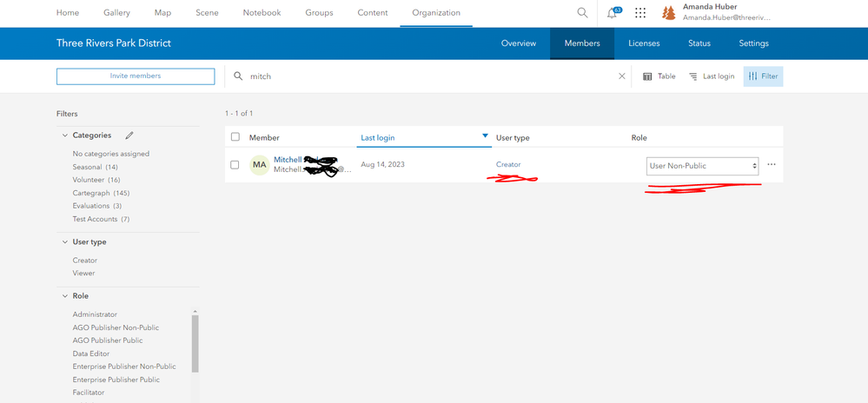868x403 pixels.
Task: Switch to organization Overview
Action: pyautogui.click(x=519, y=43)
